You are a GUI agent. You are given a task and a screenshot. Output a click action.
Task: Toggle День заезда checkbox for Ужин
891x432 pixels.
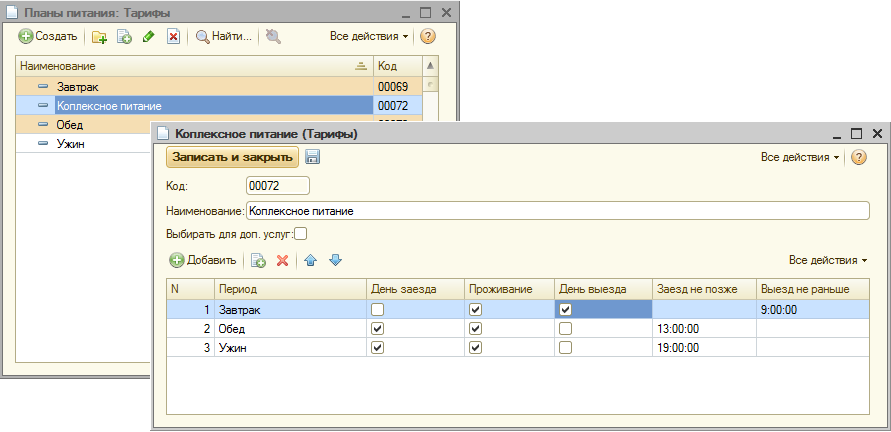coord(377,347)
